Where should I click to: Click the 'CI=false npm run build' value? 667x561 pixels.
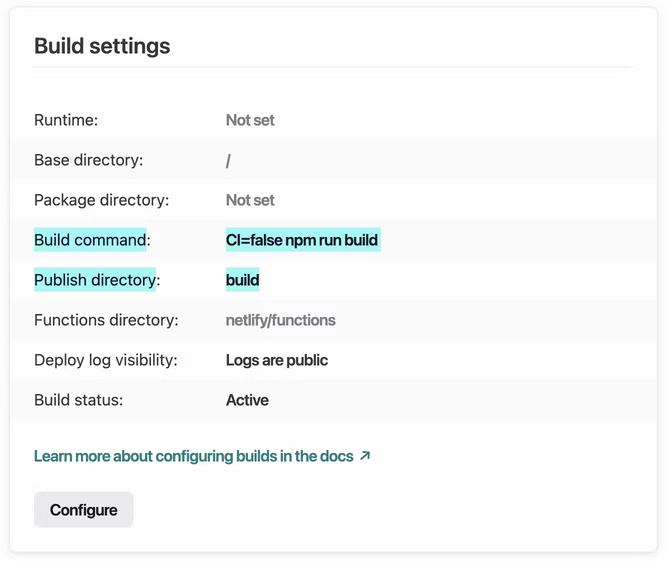tap(302, 240)
